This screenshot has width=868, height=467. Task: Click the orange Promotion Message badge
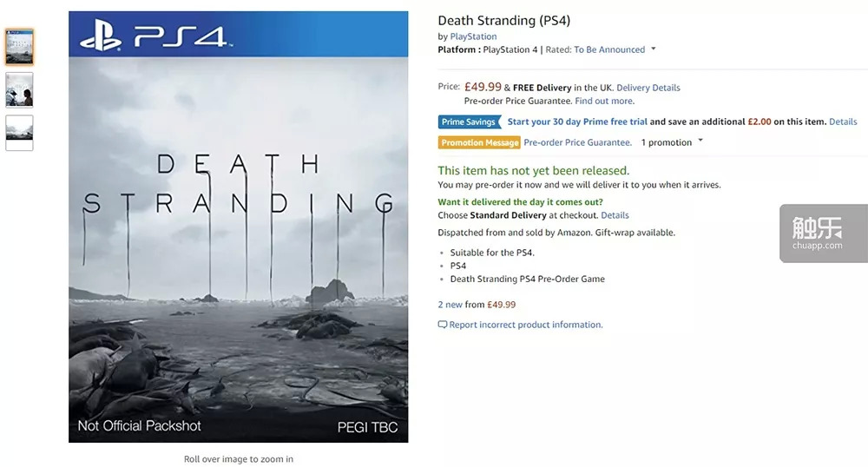point(479,142)
